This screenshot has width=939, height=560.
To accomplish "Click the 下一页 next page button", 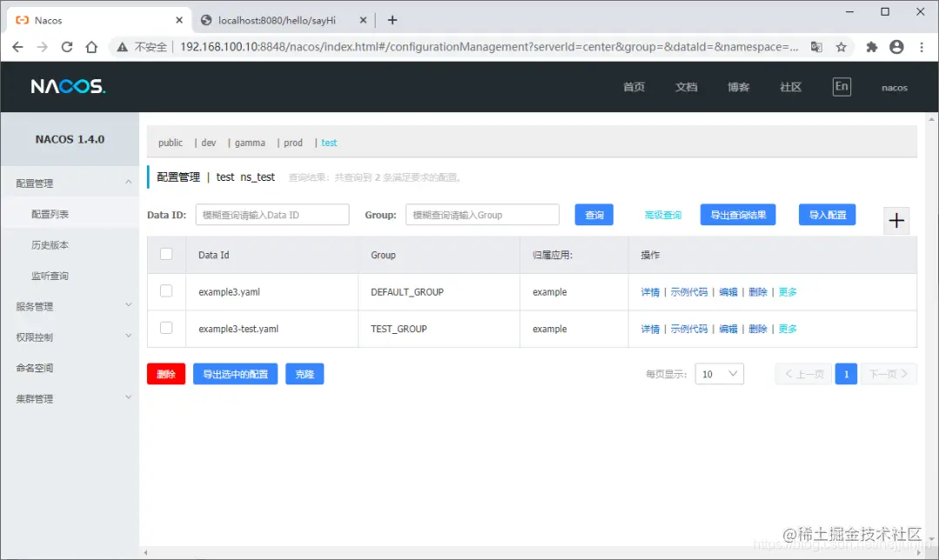I will click(x=889, y=374).
